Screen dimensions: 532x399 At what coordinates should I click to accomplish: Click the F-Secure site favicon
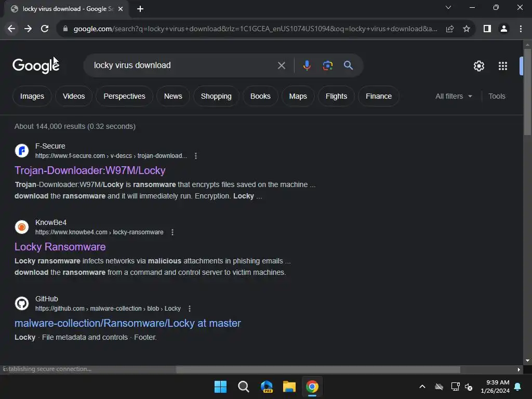pos(22,151)
